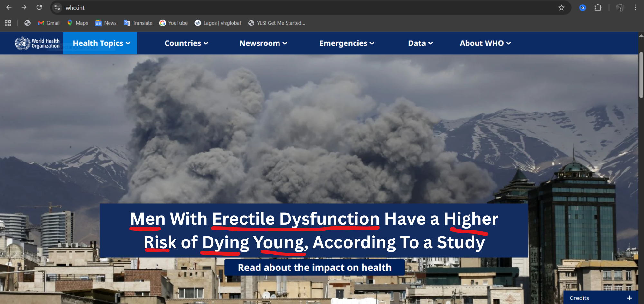Image resolution: width=644 pixels, height=304 pixels.
Task: Expand the Health Topics dropdown menu
Action: point(101,43)
